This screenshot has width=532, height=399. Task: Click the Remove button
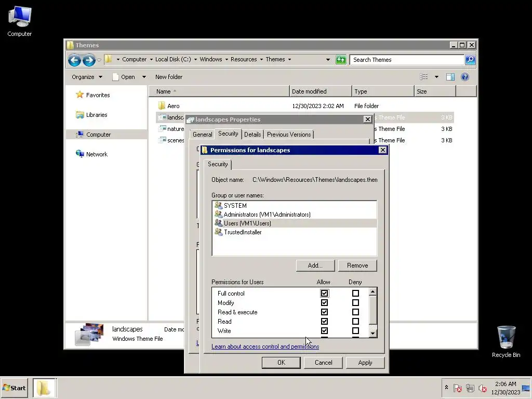[357, 265]
